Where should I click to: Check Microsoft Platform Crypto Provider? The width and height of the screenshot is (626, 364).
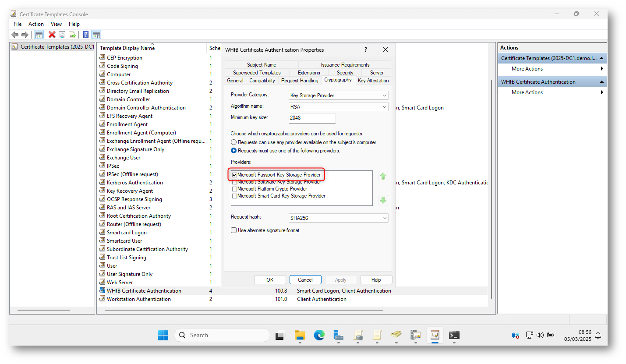pyautogui.click(x=234, y=189)
